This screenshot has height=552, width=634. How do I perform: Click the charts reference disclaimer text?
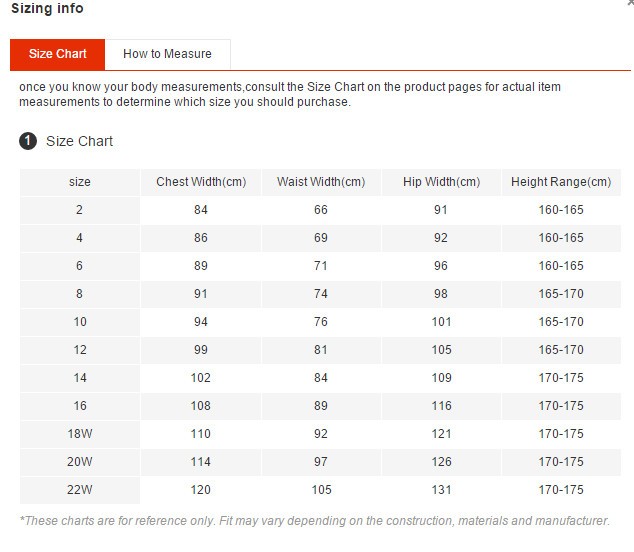[314, 521]
